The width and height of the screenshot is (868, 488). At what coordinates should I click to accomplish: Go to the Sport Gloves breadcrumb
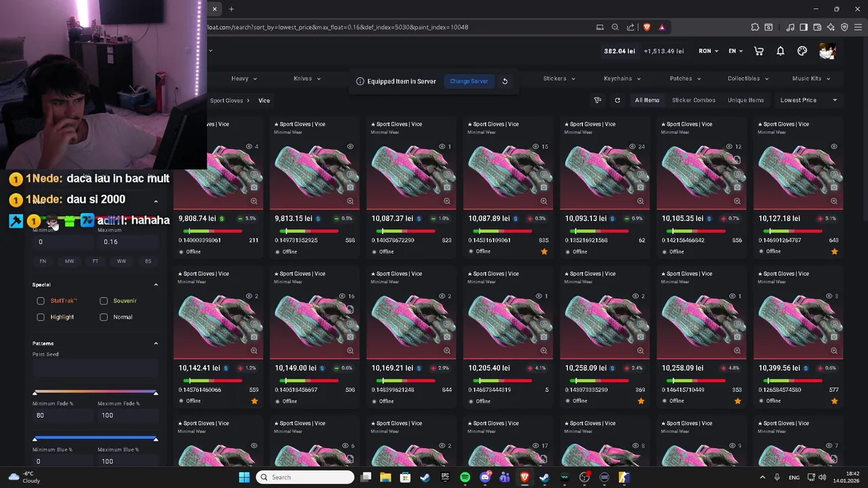click(226, 100)
